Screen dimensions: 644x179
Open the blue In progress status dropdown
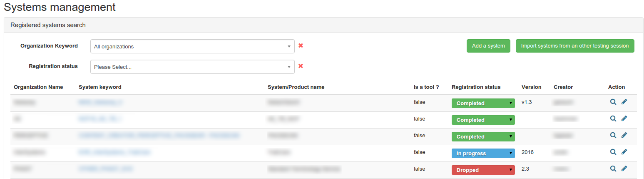click(x=483, y=153)
